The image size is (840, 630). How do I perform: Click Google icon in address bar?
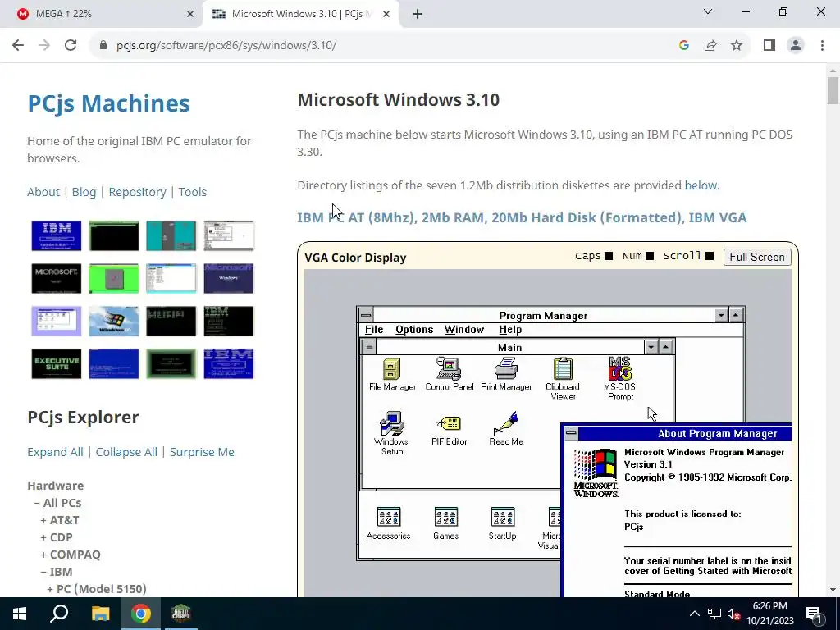click(x=683, y=46)
